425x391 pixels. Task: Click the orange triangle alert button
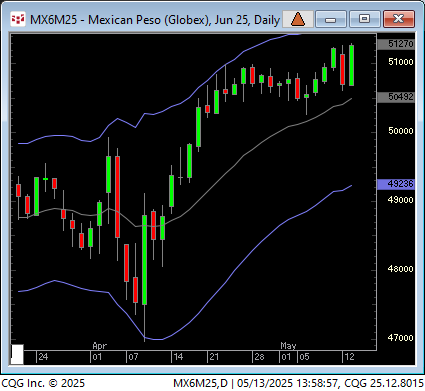298,19
